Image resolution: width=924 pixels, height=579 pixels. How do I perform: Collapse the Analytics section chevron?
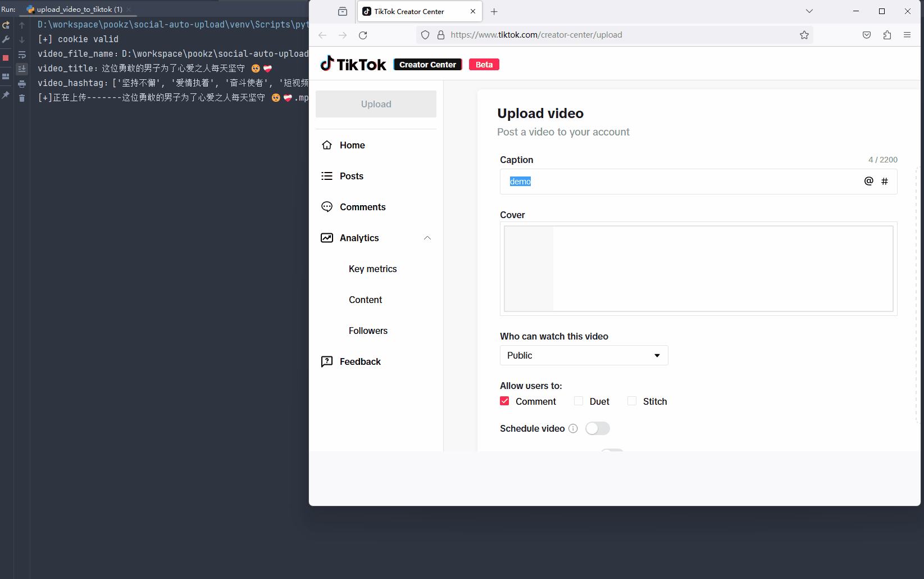coord(427,238)
